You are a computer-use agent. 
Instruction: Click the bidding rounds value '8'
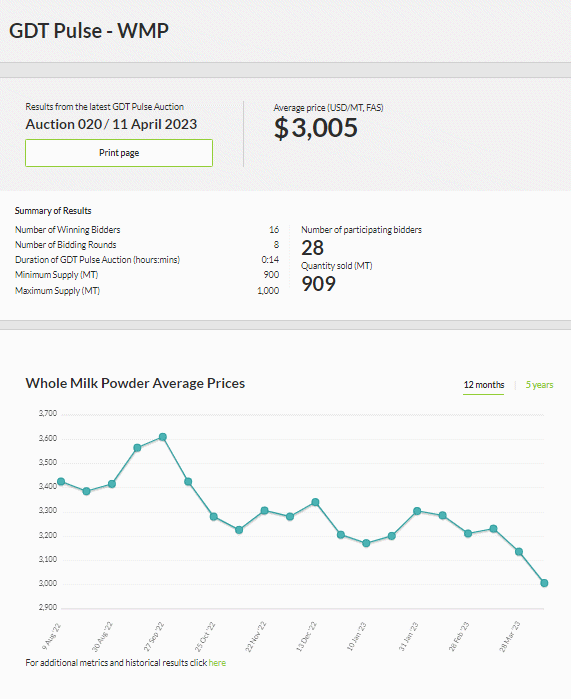(276, 245)
